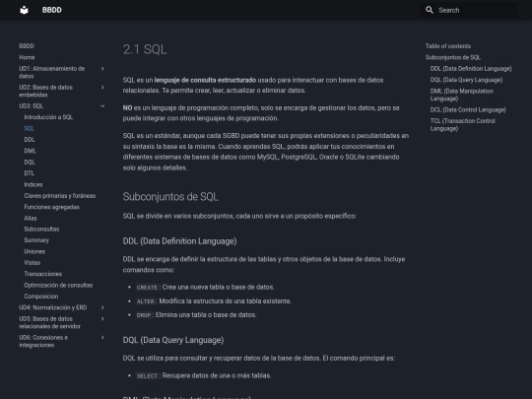Click the Table of contents label
532x399 pixels.
448,46
